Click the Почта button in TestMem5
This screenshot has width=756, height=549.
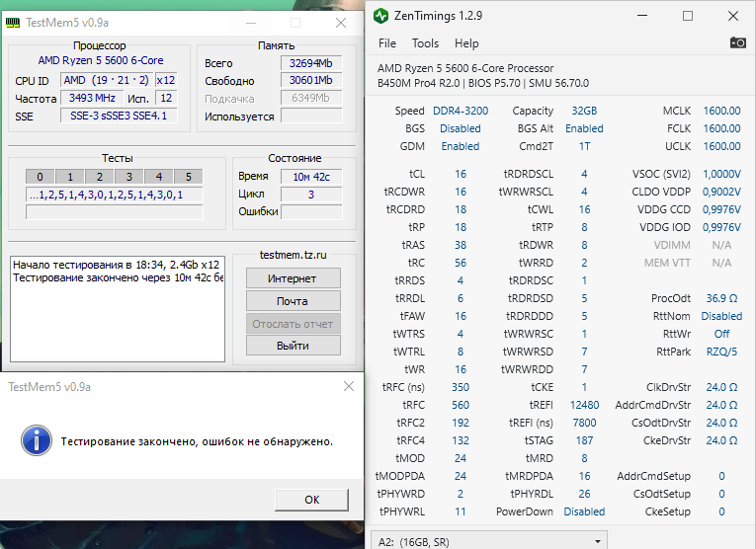click(x=293, y=301)
